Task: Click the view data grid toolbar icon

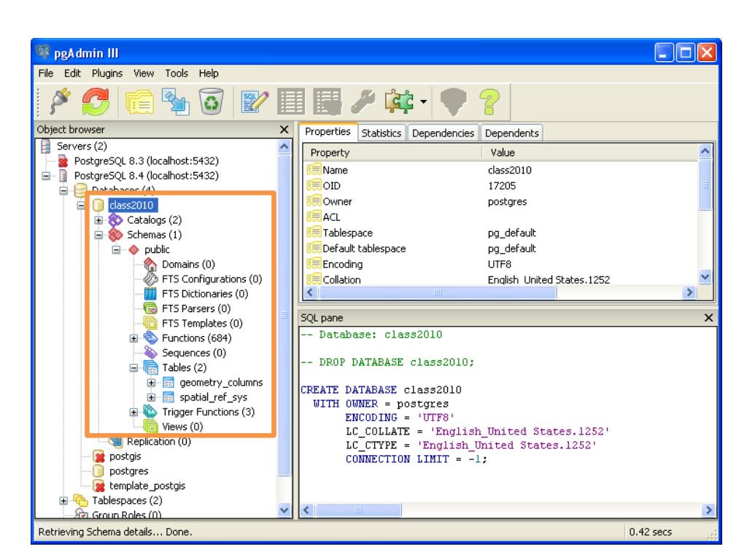Action: [x=291, y=101]
